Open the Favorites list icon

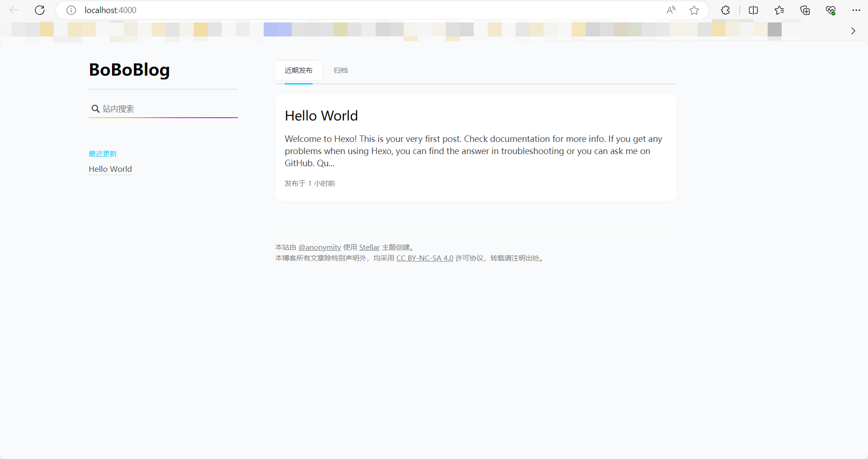point(779,10)
